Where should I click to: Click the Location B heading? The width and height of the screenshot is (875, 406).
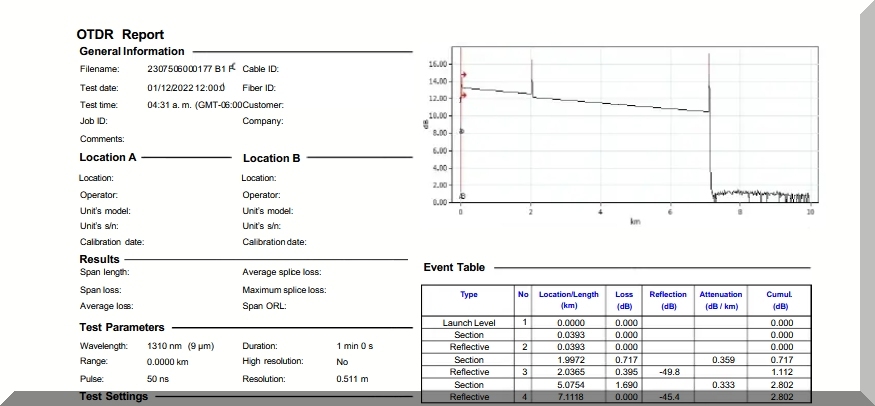272,158
